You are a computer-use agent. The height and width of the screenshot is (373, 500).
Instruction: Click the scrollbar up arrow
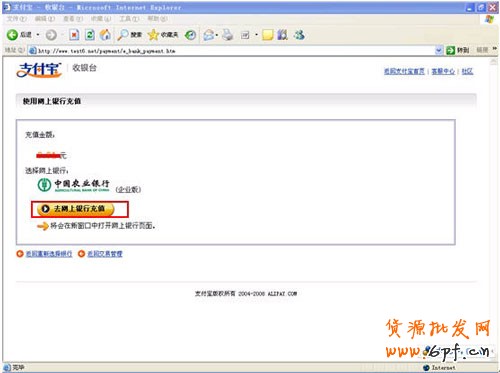(x=494, y=62)
